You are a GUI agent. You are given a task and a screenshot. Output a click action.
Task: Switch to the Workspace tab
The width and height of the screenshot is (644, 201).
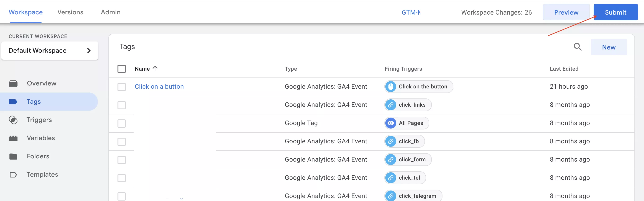(26, 12)
